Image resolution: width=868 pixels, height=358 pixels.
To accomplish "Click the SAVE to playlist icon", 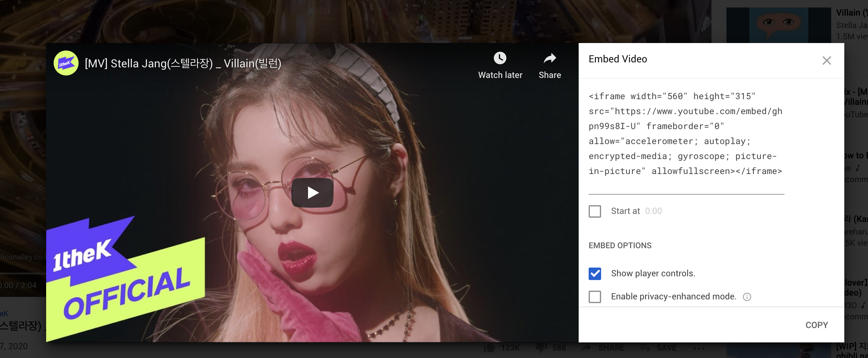I will (x=645, y=347).
